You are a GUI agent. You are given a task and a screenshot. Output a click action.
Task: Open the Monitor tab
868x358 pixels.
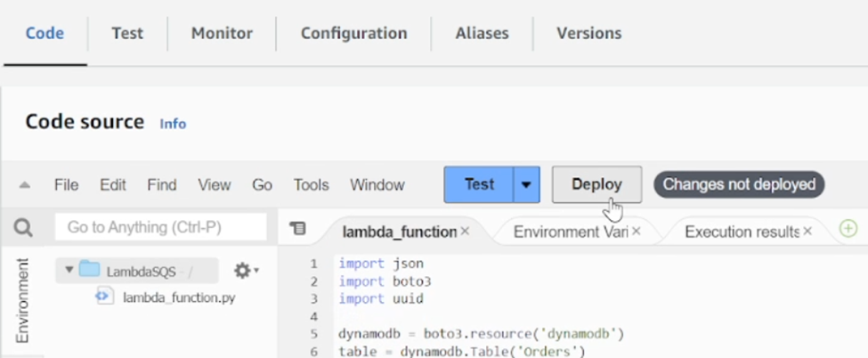(222, 33)
